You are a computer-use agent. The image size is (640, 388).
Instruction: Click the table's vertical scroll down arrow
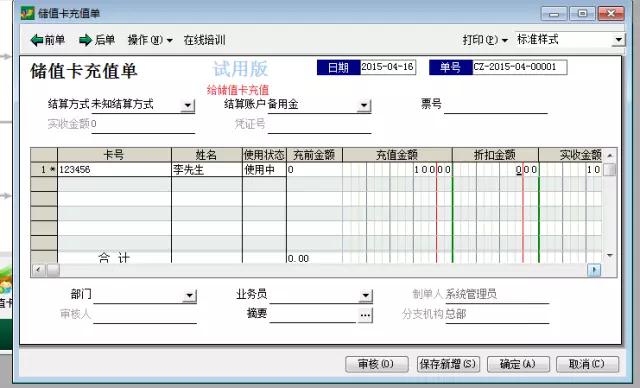pos(610,255)
